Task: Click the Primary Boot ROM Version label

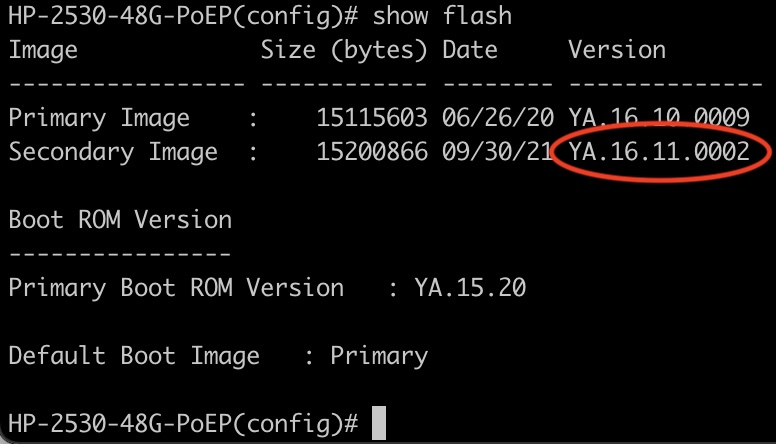Action: [x=176, y=288]
